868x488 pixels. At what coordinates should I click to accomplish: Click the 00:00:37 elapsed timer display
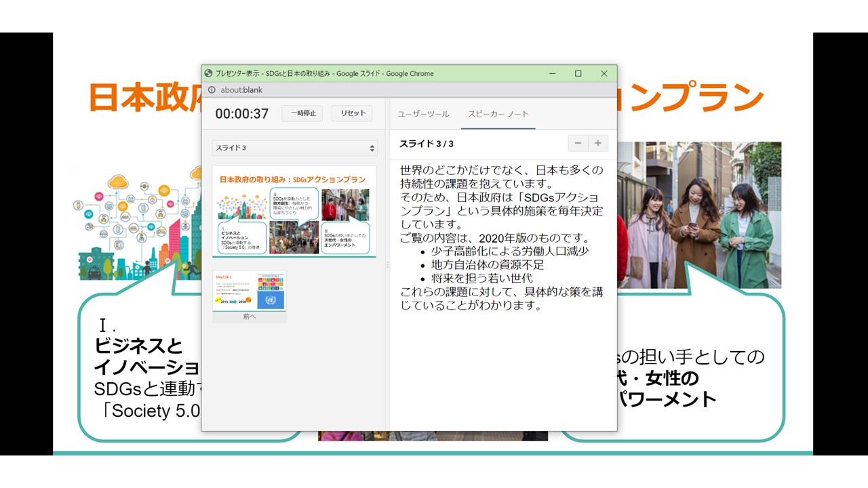coord(242,114)
